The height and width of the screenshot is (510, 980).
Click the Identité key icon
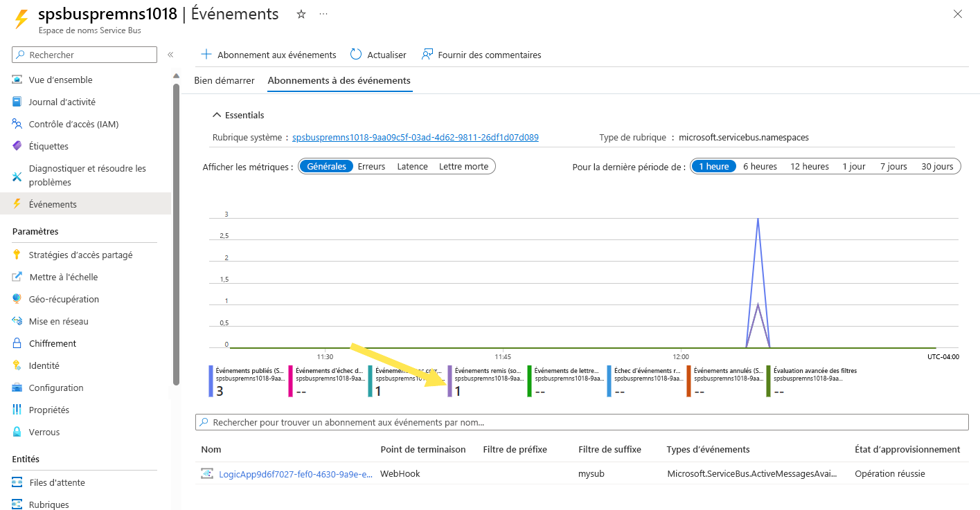[17, 365]
